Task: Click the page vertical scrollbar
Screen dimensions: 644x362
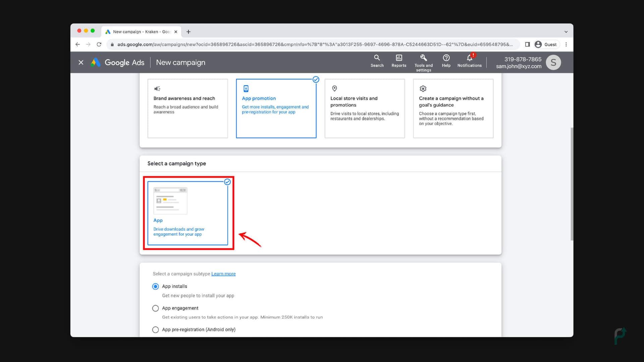Action: click(x=572, y=184)
